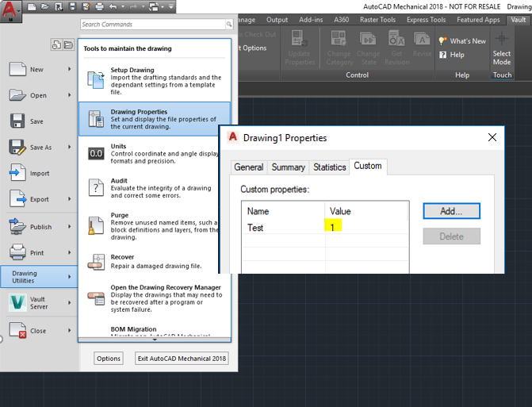The width and height of the screenshot is (532, 407).
Task: Expand the Quick Access toolbar customize dropdown
Action: [171, 6]
